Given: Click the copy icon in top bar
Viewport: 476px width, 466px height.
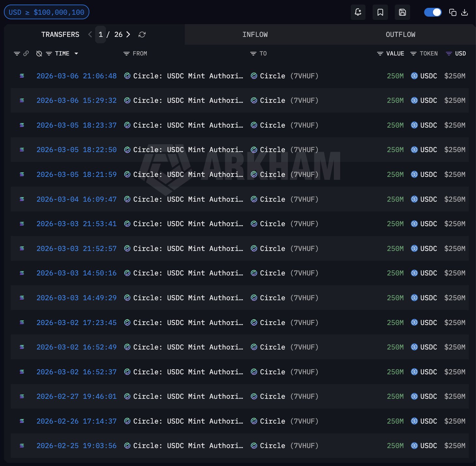Looking at the screenshot, I should coord(453,12).
